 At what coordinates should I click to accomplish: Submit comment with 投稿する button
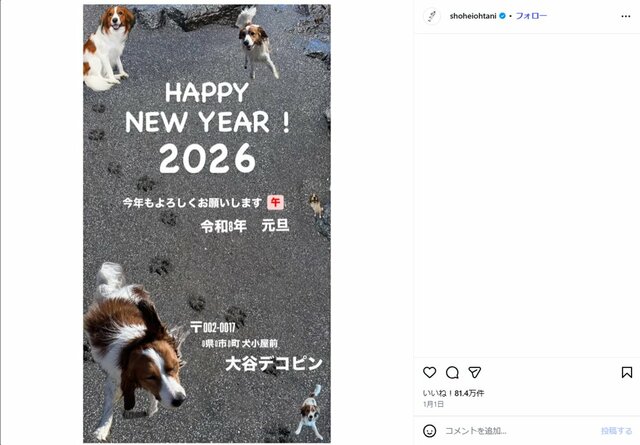tap(616, 431)
